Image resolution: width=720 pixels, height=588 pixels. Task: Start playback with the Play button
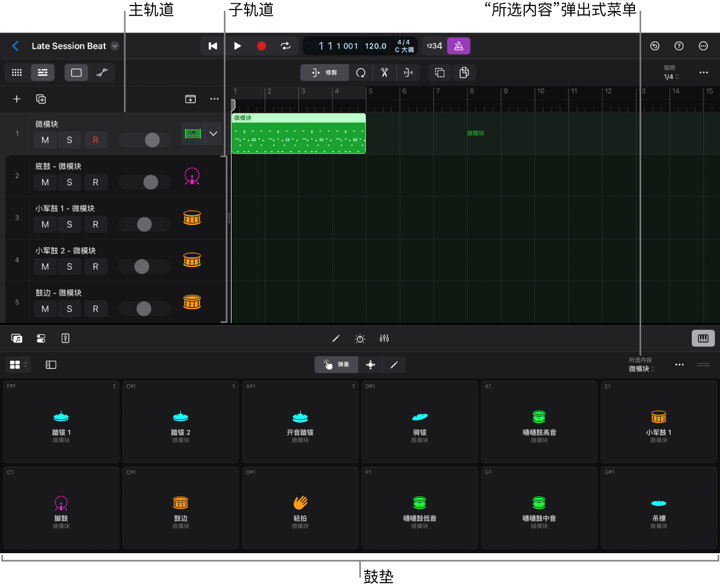(238, 46)
